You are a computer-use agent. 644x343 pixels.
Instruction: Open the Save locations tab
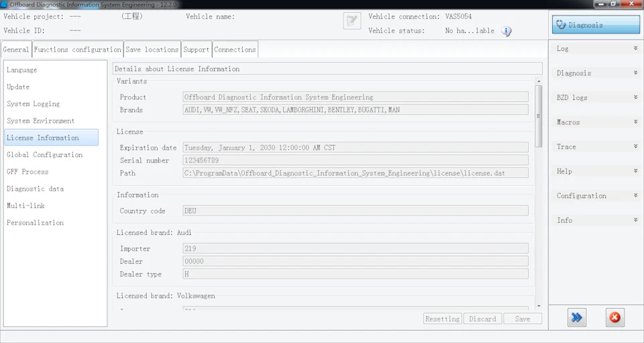[152, 49]
